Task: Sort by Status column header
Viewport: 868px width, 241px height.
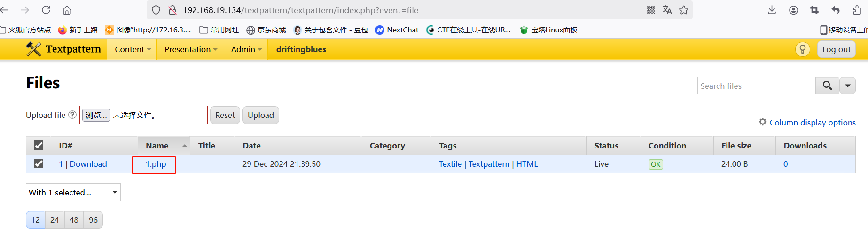Action: pyautogui.click(x=606, y=146)
